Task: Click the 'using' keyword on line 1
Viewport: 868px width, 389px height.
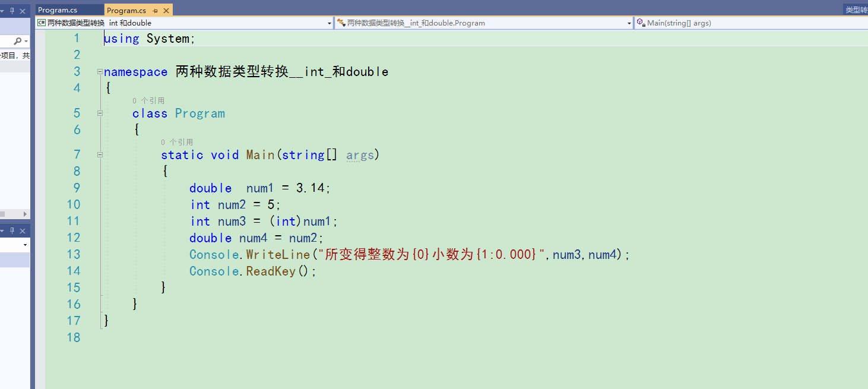Action: [x=122, y=39]
